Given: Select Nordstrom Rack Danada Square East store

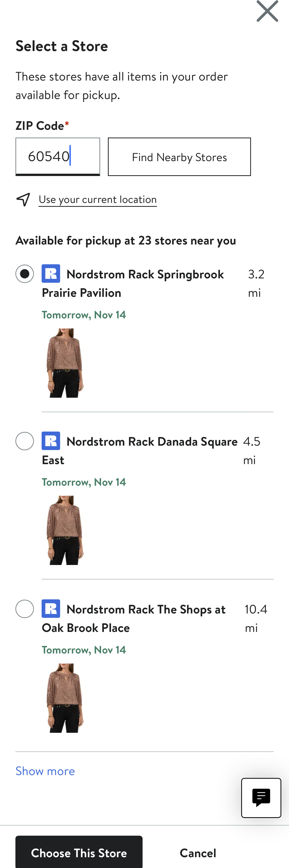Looking at the screenshot, I should [x=24, y=441].
